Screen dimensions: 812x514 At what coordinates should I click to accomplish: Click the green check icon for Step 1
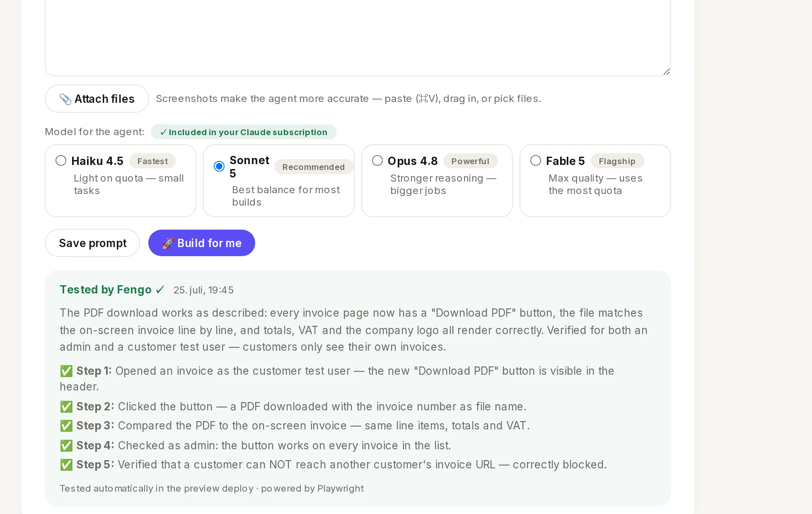click(66, 371)
